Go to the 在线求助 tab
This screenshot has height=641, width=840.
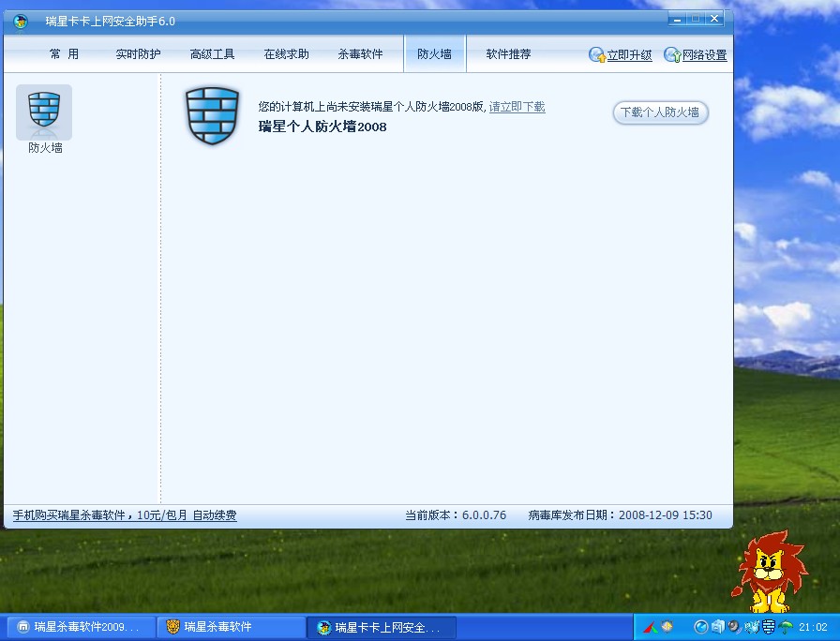[x=286, y=54]
